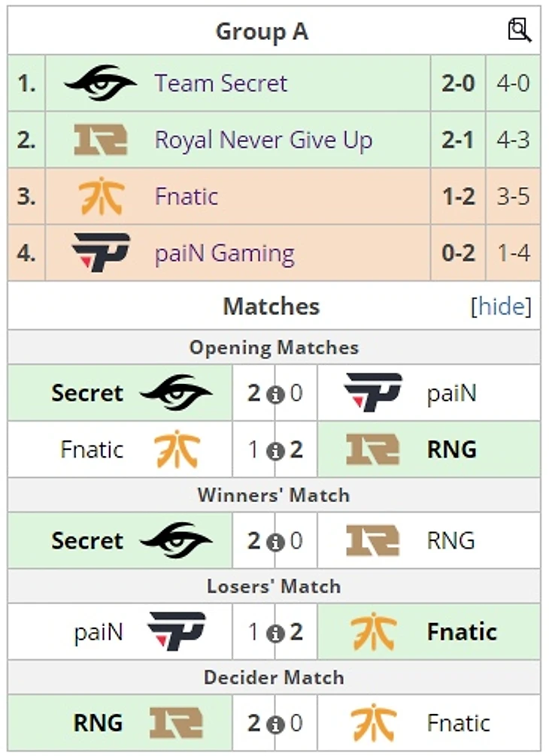Image resolution: width=549 pixels, height=756 pixels.
Task: Open info icon for Fnatic vs RNG opening match
Action: click(x=275, y=450)
